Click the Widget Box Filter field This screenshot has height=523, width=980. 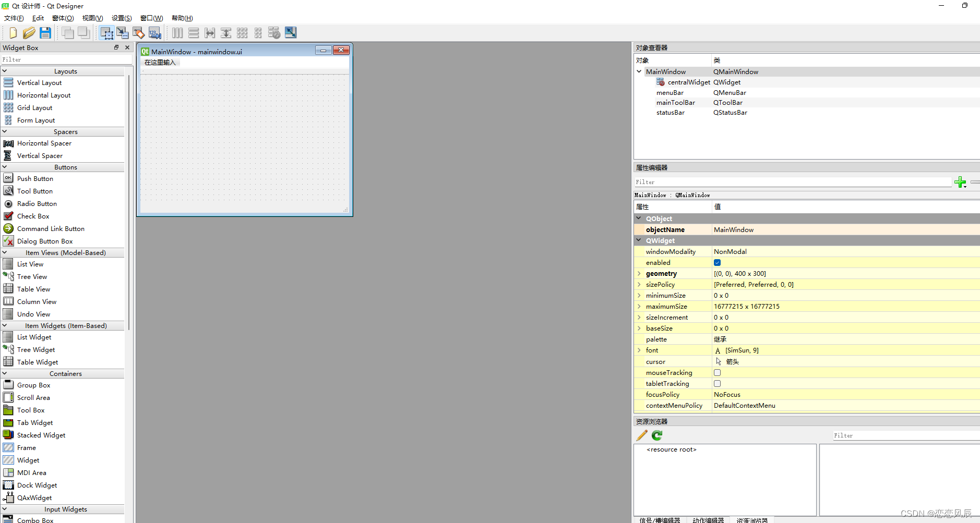click(66, 59)
